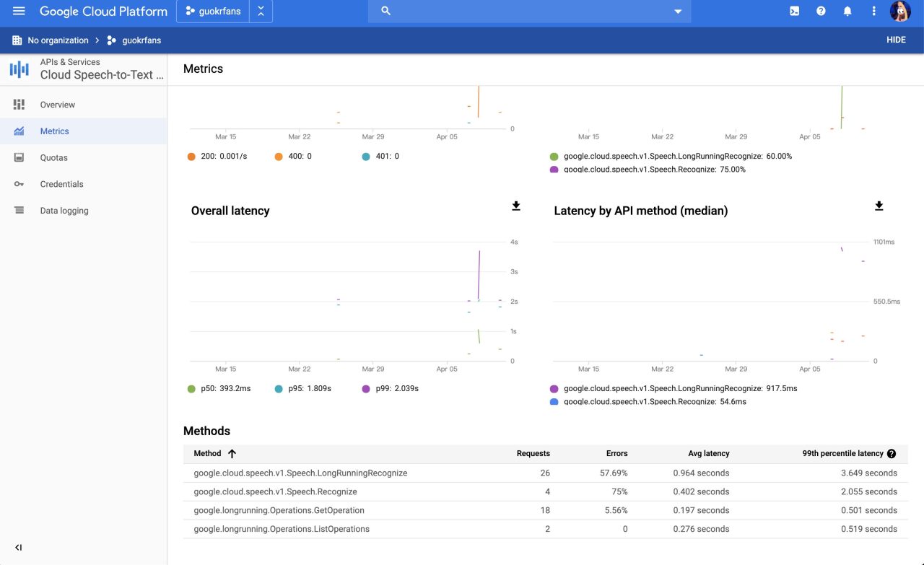Activate Cloud Shell from the top bar

coord(794,11)
